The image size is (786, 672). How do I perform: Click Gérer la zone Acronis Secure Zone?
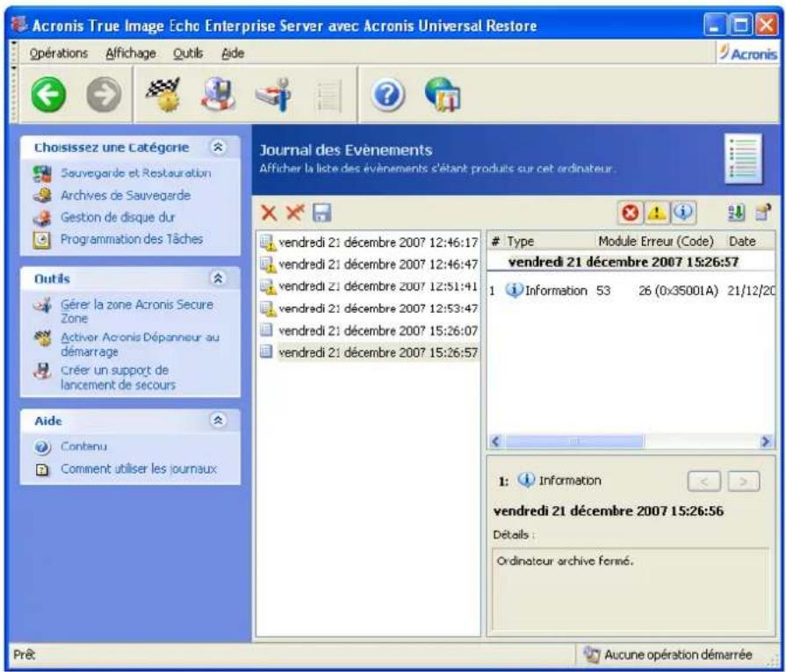pyautogui.click(x=137, y=312)
